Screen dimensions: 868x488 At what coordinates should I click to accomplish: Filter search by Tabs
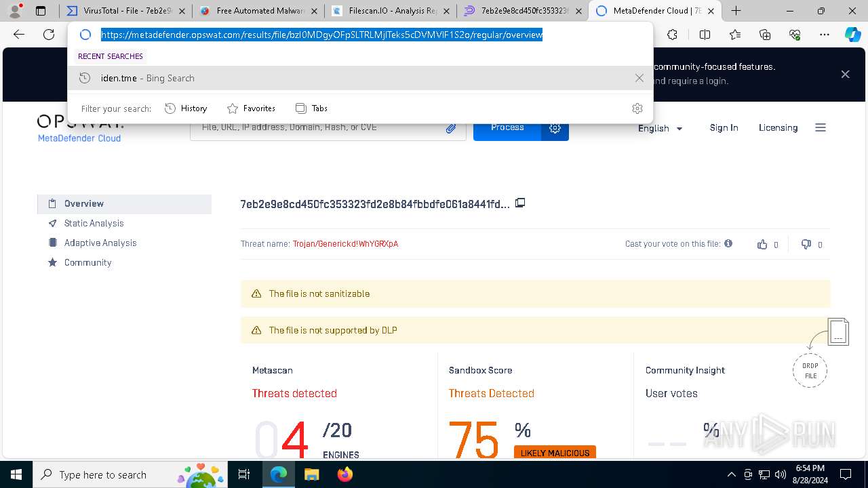pyautogui.click(x=311, y=108)
